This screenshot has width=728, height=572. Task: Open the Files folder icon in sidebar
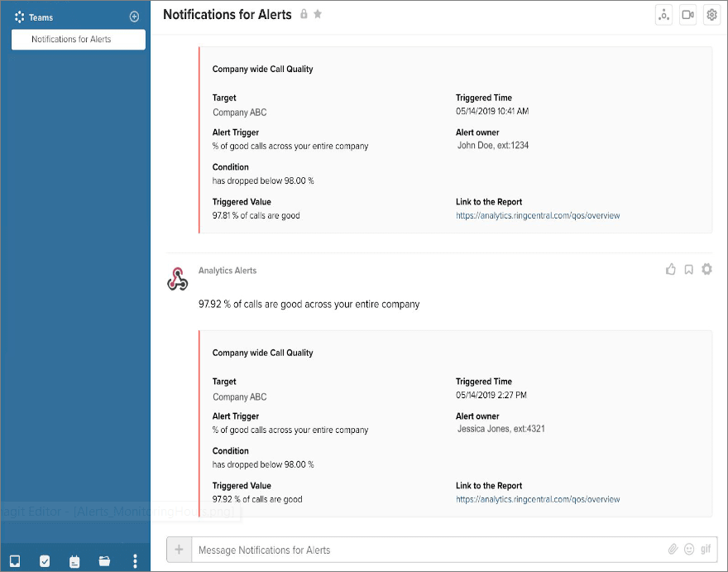pos(104,561)
